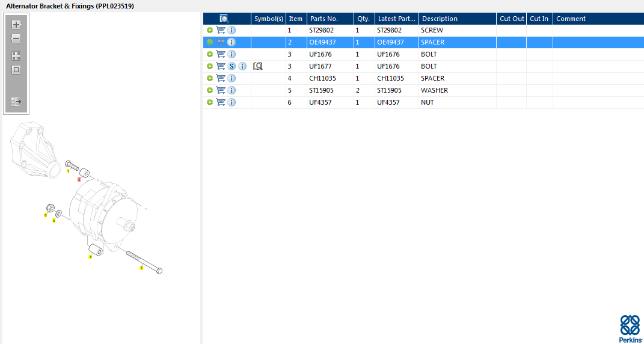
Task: Click the panel collapse arrow icon
Action: coord(16,102)
